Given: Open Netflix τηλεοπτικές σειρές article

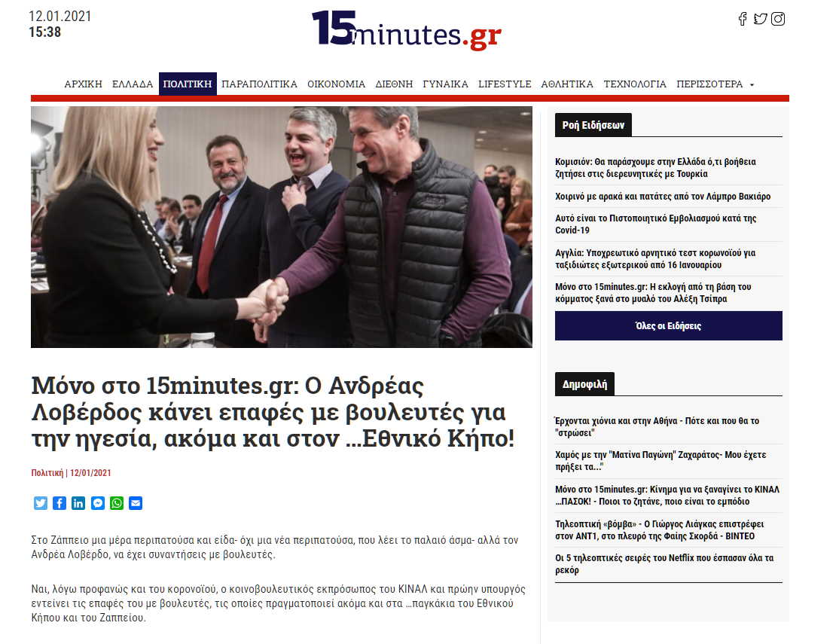Looking at the screenshot, I should click(664, 563).
